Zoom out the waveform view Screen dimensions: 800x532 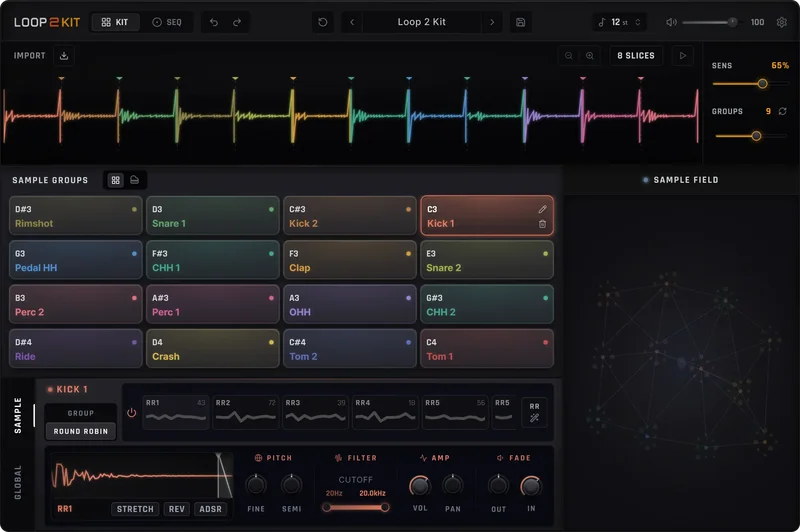click(568, 56)
